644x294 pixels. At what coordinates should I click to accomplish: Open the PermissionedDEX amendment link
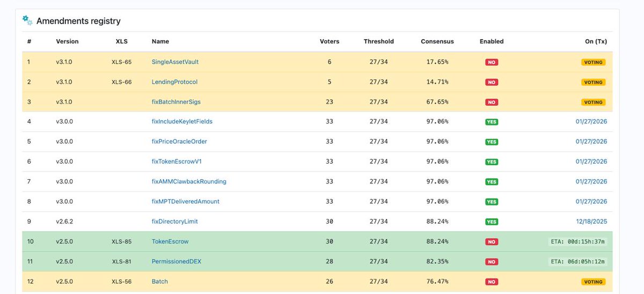177,261
